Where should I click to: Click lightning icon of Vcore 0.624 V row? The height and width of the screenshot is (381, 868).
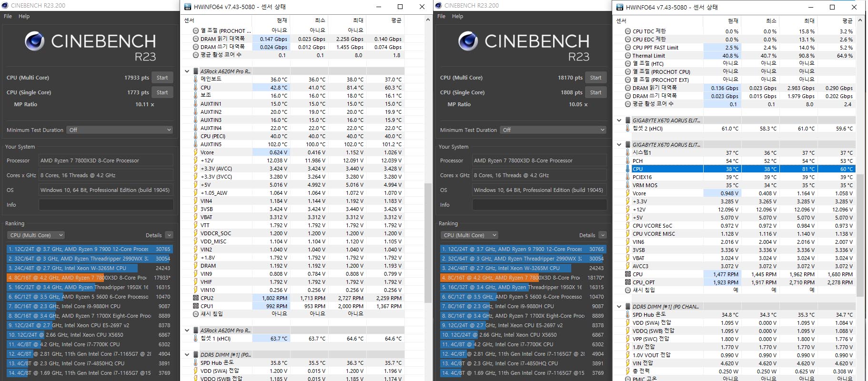coord(196,152)
